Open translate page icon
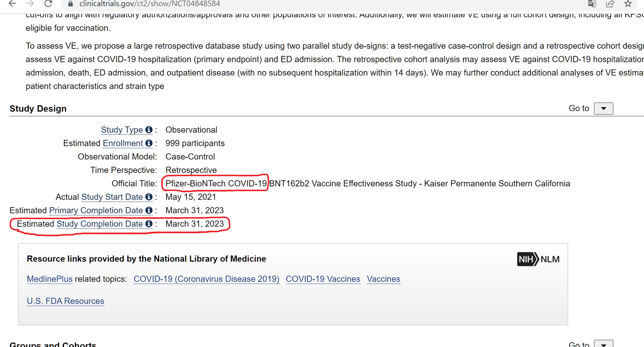 (592, 4)
